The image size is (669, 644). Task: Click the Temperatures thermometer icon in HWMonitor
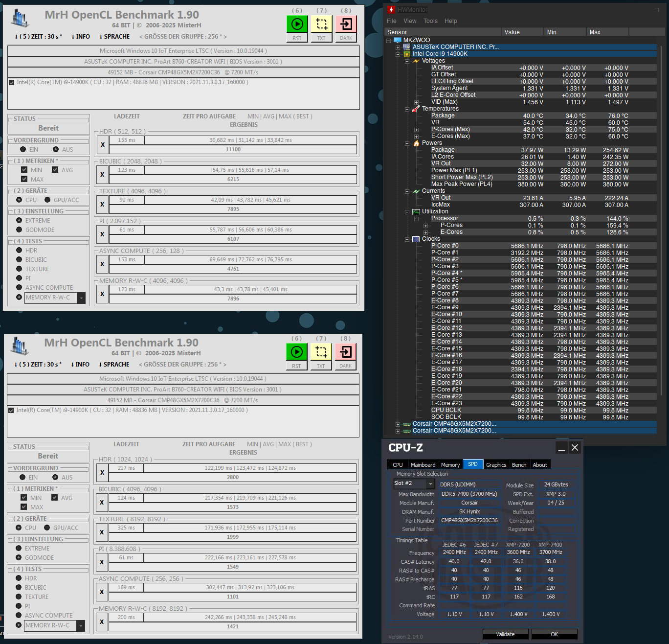point(416,109)
